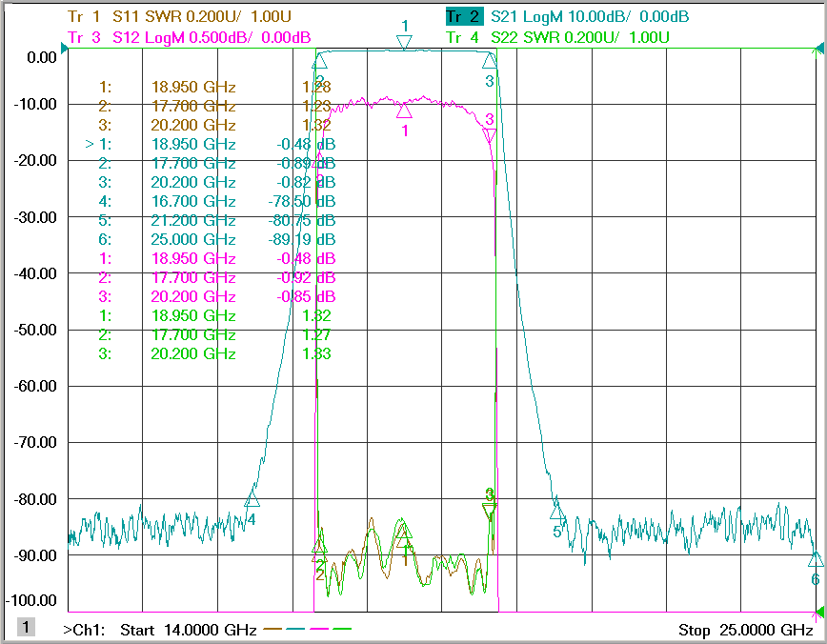Click the green 1.33 SWR marker value
The image size is (827, 644).
(x=316, y=353)
